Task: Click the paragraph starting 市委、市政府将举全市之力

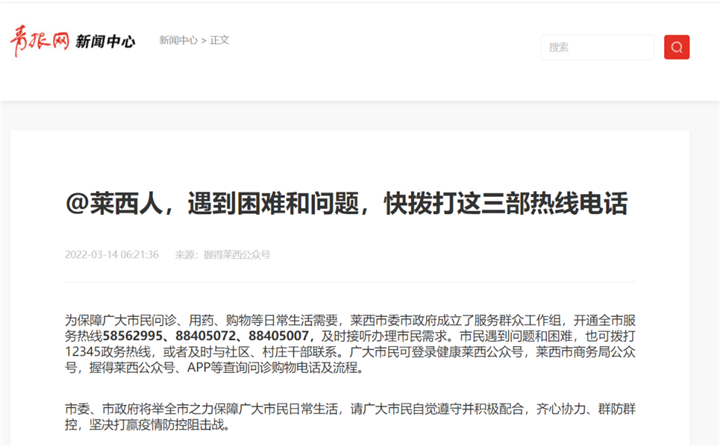Action: click(x=350, y=417)
